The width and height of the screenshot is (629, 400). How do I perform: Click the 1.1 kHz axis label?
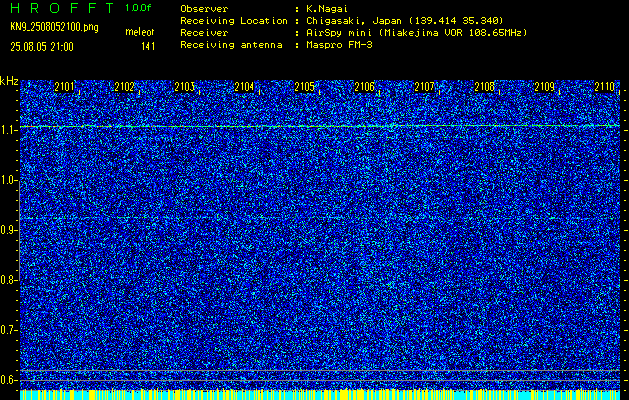point(7,130)
